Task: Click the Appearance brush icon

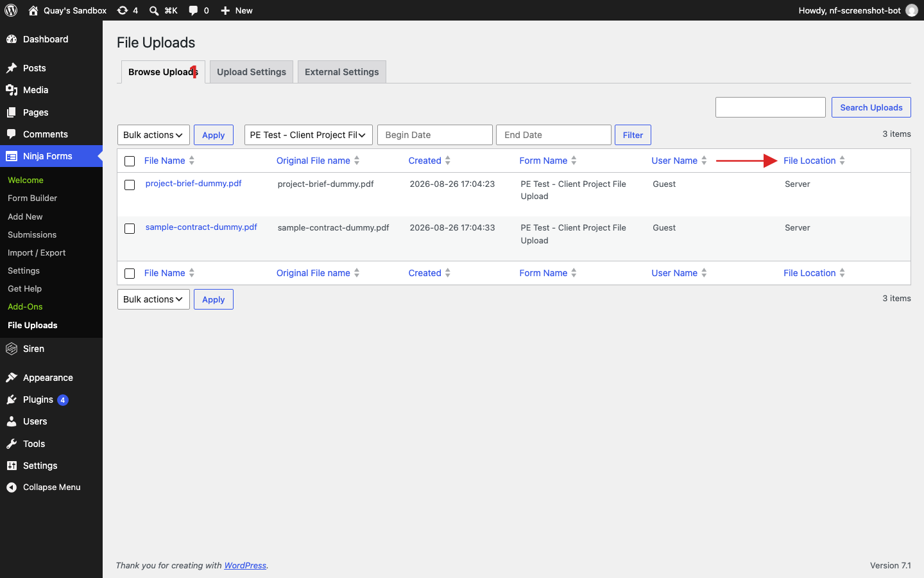Action: pyautogui.click(x=12, y=378)
